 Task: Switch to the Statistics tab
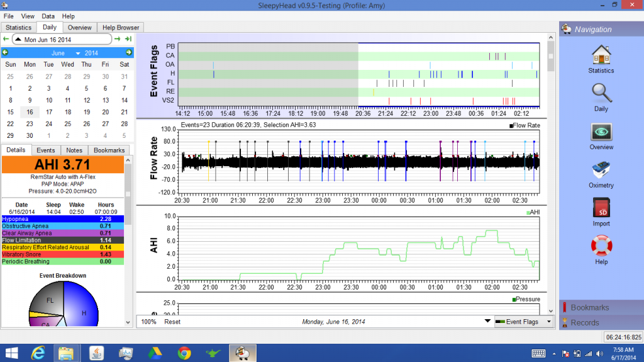coord(18,27)
